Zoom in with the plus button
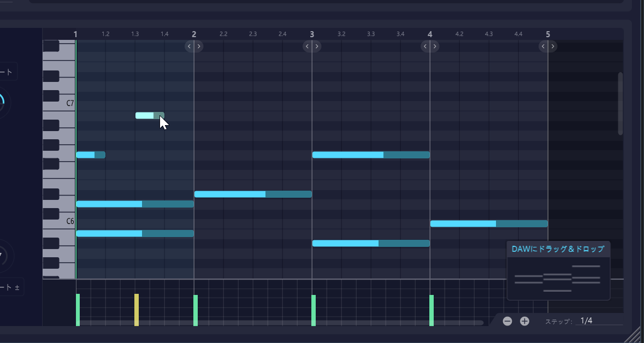 [524, 321]
